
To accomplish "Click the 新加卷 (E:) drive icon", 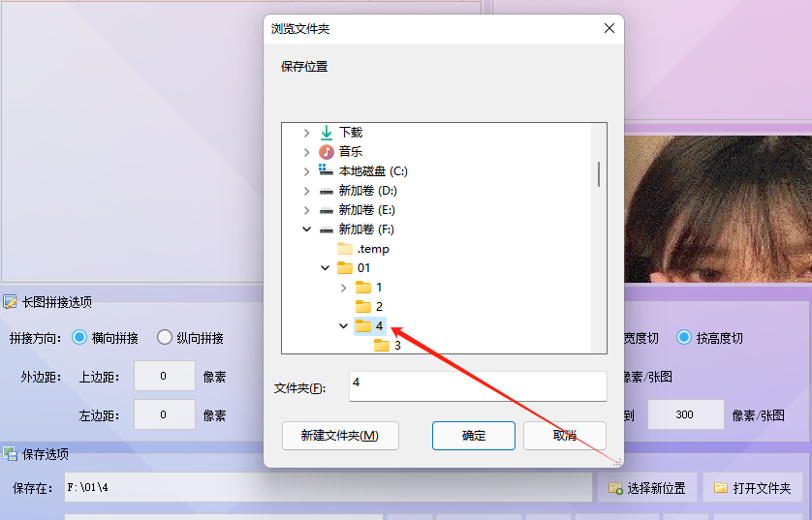I will [x=327, y=210].
